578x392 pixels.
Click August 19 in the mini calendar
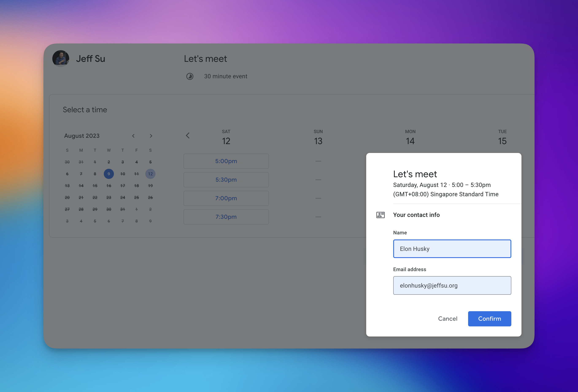tap(150, 186)
